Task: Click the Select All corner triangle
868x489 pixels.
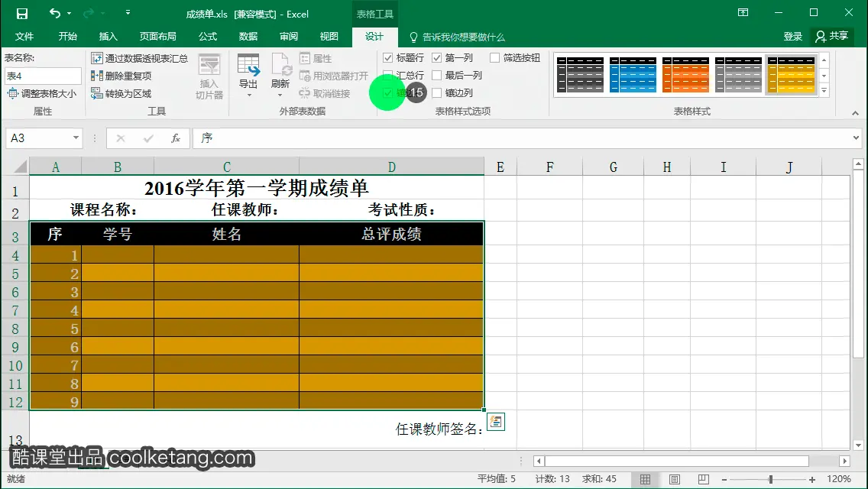Action: (x=20, y=166)
